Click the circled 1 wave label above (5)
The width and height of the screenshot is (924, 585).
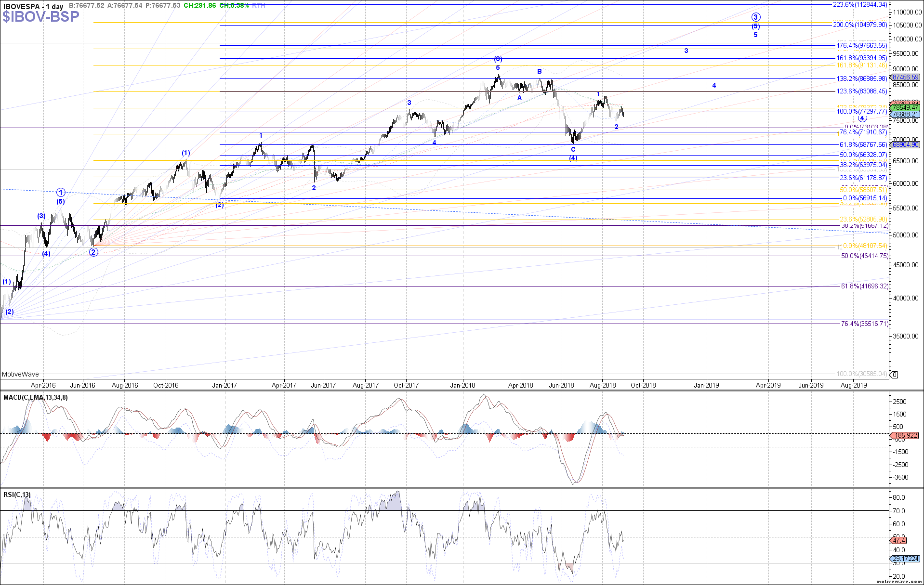(60, 192)
